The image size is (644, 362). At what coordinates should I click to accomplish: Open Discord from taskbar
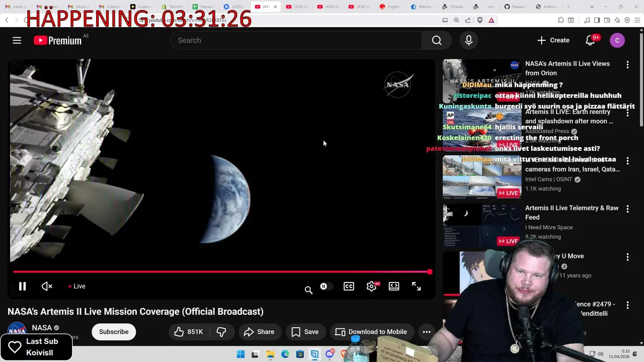coord(330,354)
